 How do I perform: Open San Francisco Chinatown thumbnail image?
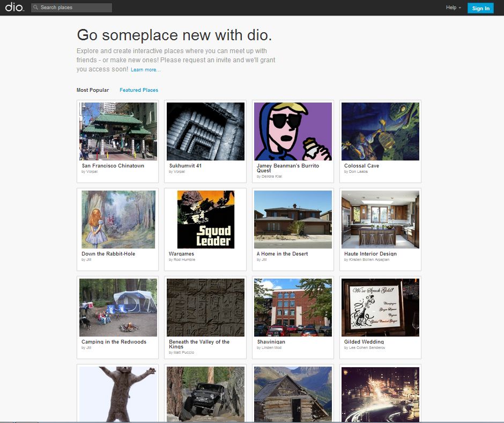click(118, 132)
